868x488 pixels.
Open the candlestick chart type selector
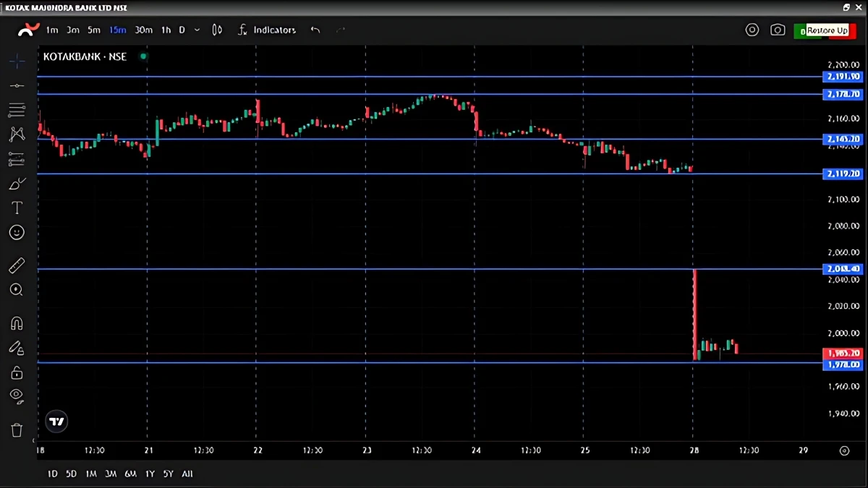pos(217,30)
